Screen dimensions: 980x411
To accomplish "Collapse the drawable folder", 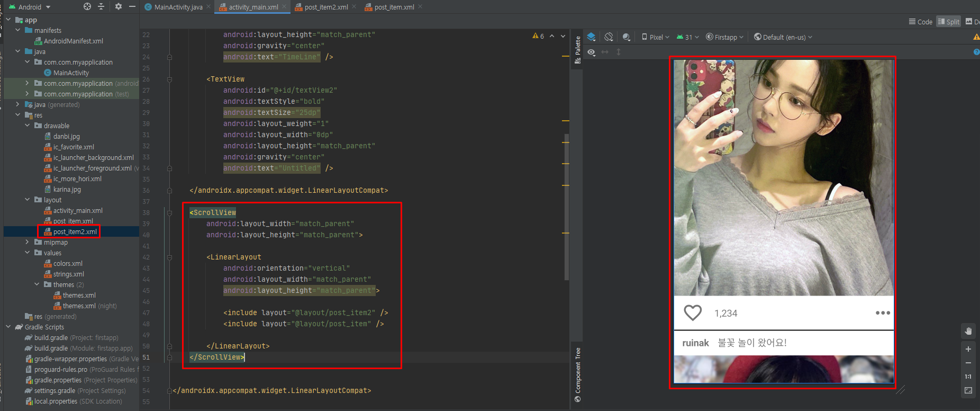I will (x=28, y=126).
